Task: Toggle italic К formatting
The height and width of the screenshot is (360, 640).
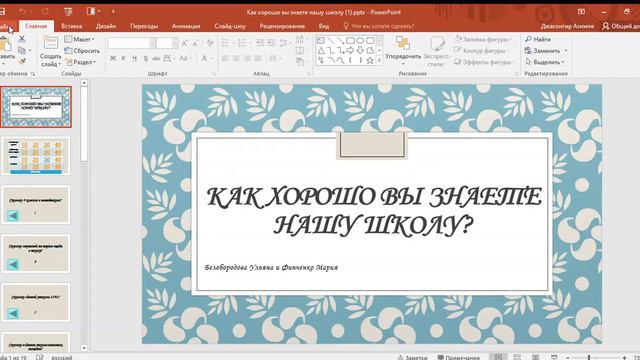Action: [x=123, y=58]
